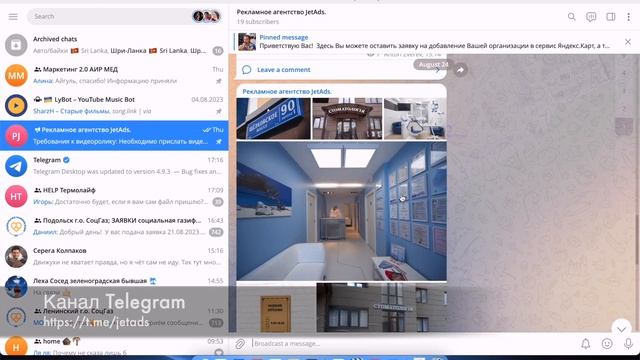This screenshot has width=640, height=360.
Task: Open the stories avatars next to search
Action: [x=207, y=16]
